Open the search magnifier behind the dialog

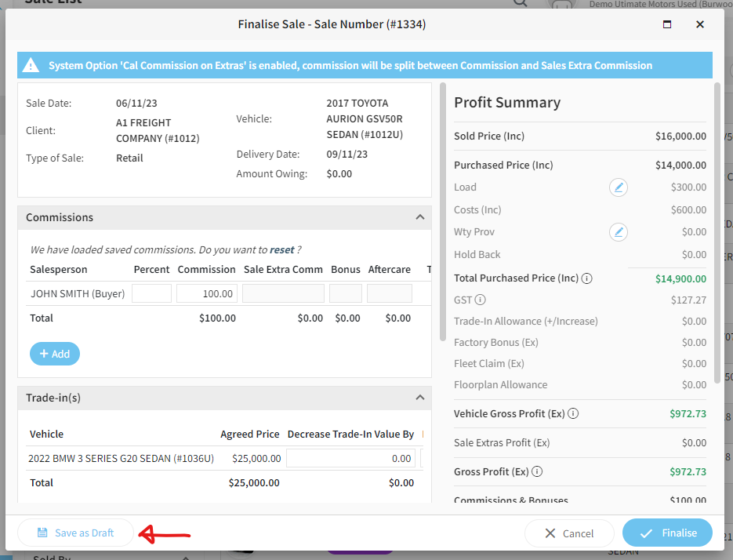[520, 4]
